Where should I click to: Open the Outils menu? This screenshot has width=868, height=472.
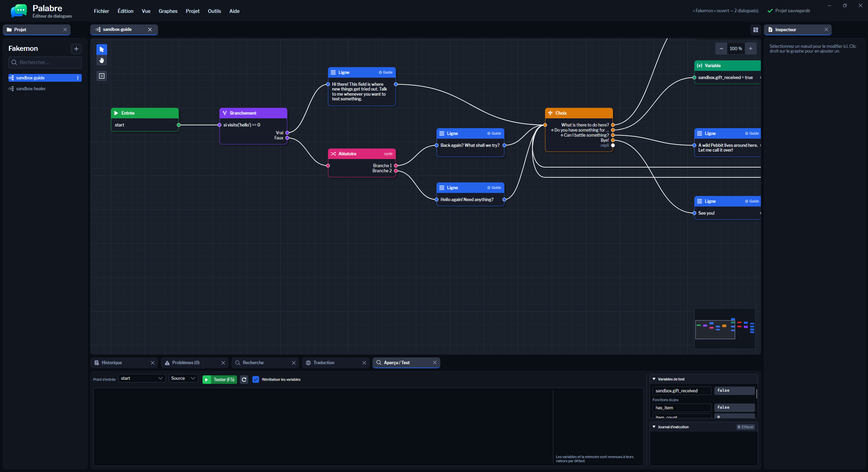(x=214, y=11)
